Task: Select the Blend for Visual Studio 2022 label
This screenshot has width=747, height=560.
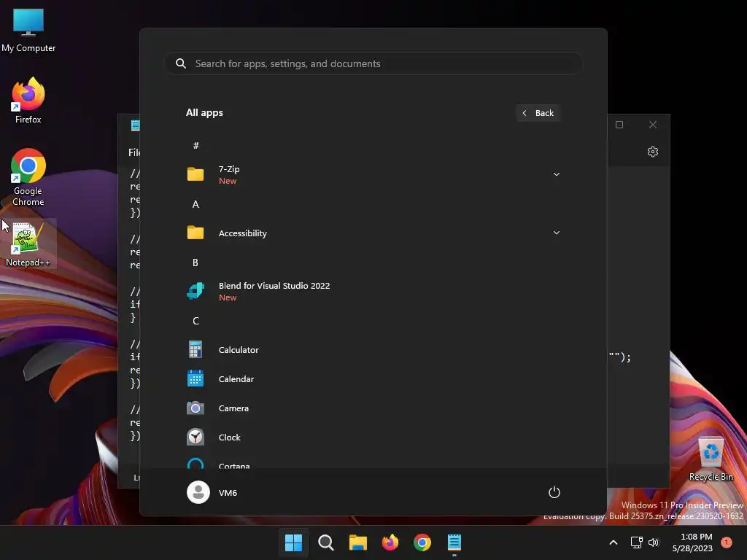Action: click(274, 286)
